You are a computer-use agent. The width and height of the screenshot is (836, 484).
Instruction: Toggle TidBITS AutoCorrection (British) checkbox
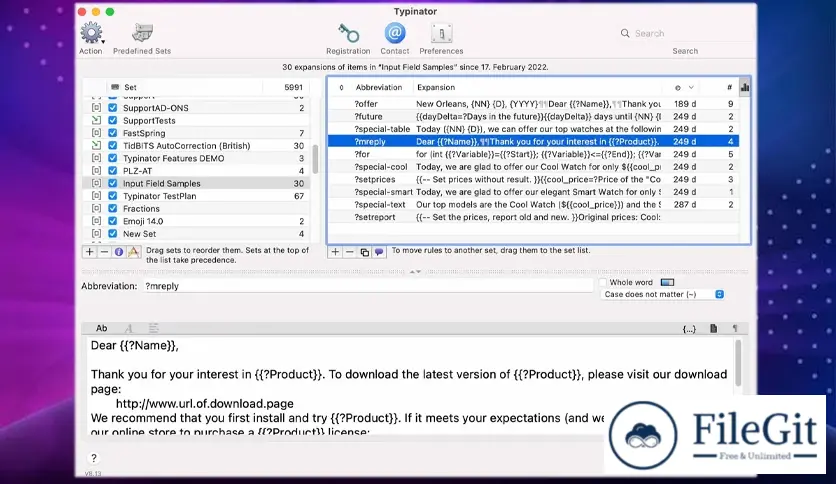[112, 146]
